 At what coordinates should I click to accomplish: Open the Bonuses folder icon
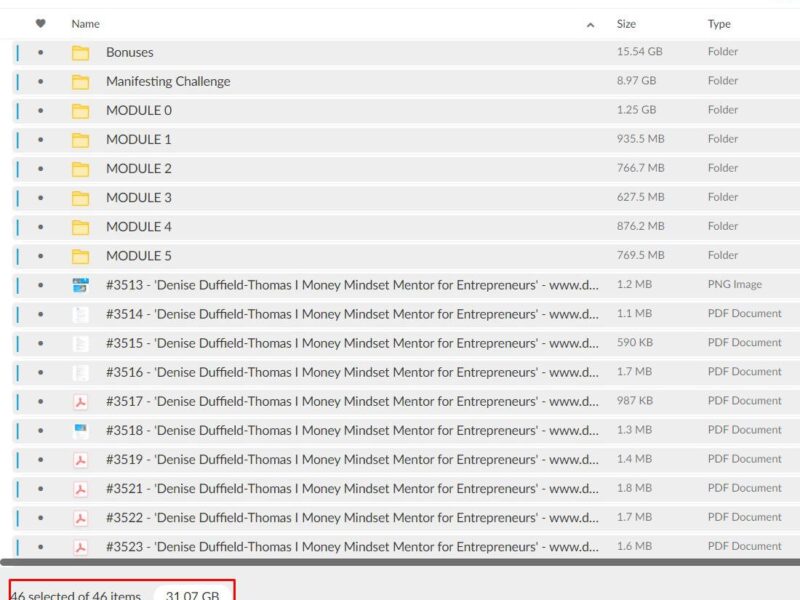tap(80, 53)
